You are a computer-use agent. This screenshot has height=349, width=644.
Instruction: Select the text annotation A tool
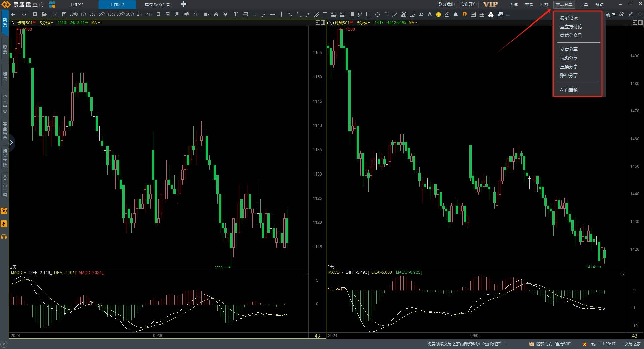tap(430, 14)
